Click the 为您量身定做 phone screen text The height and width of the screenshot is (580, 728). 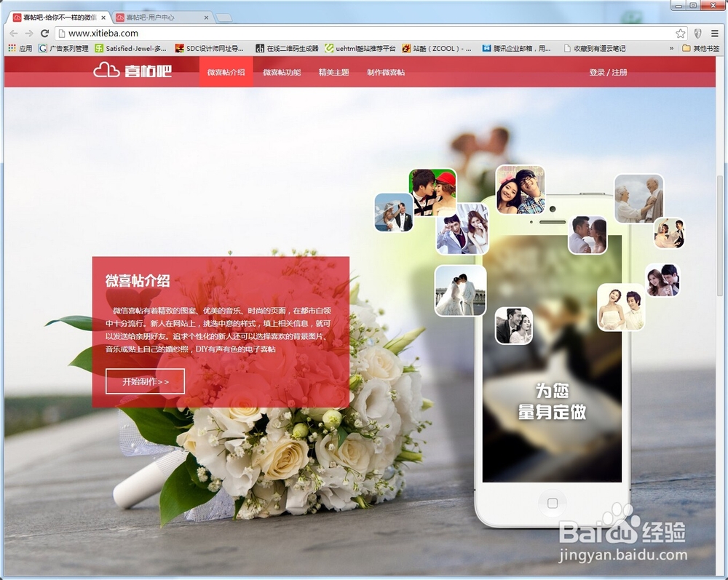point(552,402)
